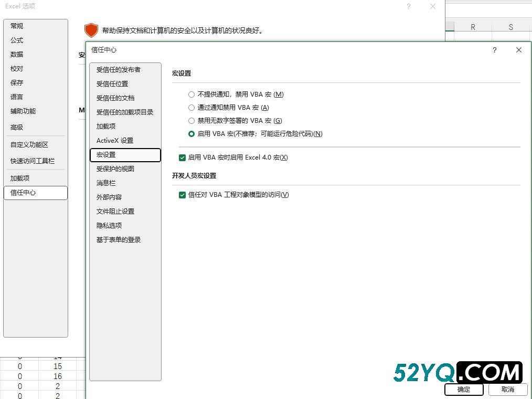532x399 pixels.
Task: Open 受保护的视图 tab
Action: tap(125, 169)
